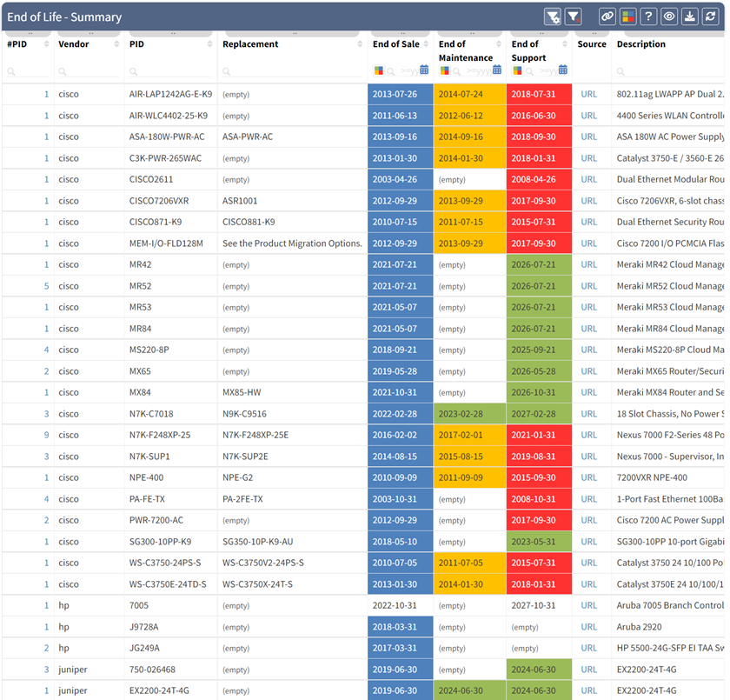Clear filters with the funnel X icon
Screen dimensions: 730x700
pos(574,17)
